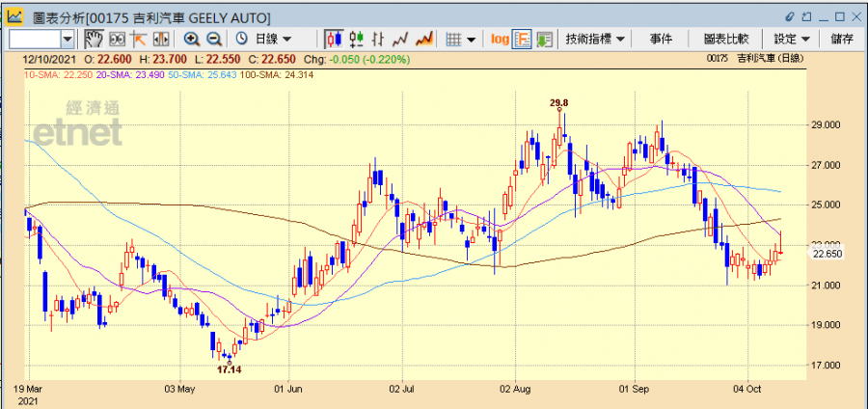Select the orange arrow pointer tool
Screen dimensions: 868x409
tap(139, 39)
